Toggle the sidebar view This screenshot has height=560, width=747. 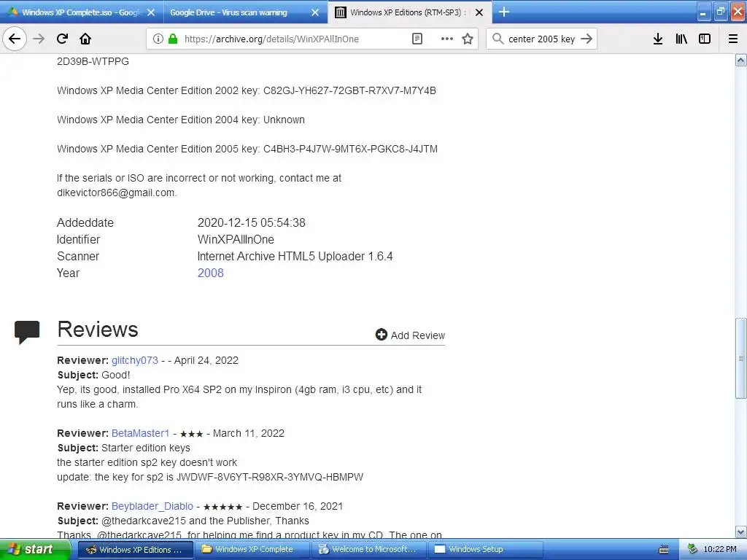click(x=705, y=39)
